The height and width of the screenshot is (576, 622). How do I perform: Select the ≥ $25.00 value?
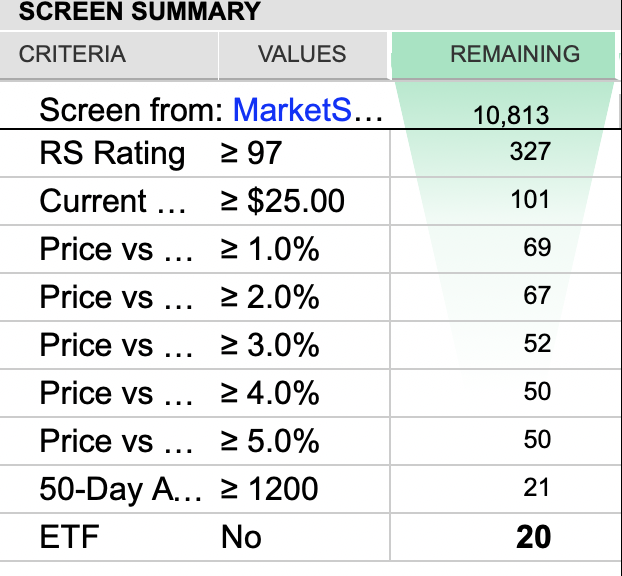[282, 201]
